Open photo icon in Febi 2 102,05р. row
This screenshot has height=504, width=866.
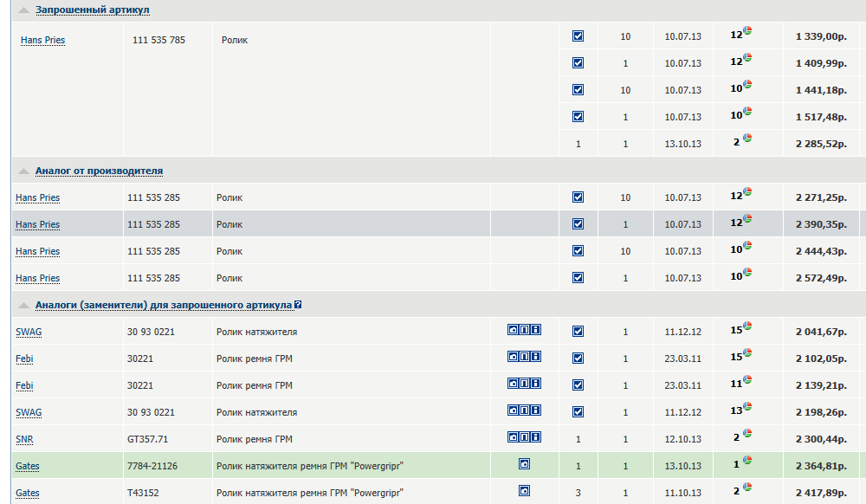pyautogui.click(x=513, y=357)
